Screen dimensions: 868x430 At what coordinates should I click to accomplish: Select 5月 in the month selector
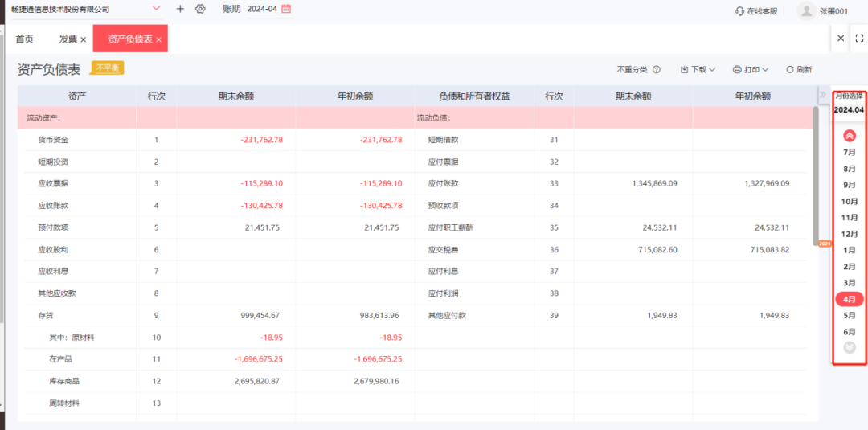pos(850,315)
